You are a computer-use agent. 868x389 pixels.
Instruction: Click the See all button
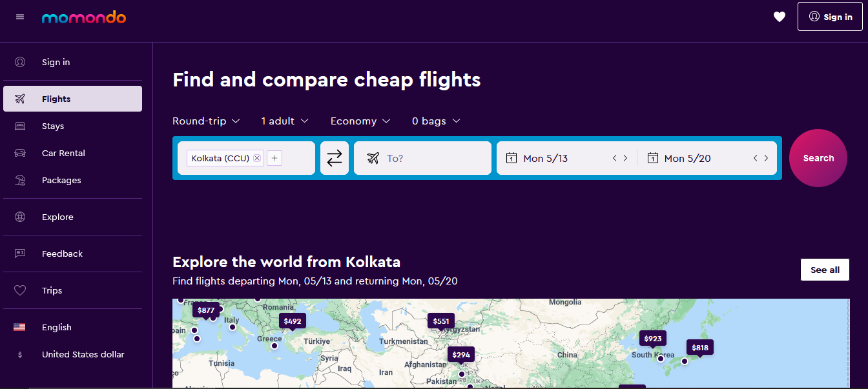click(825, 270)
